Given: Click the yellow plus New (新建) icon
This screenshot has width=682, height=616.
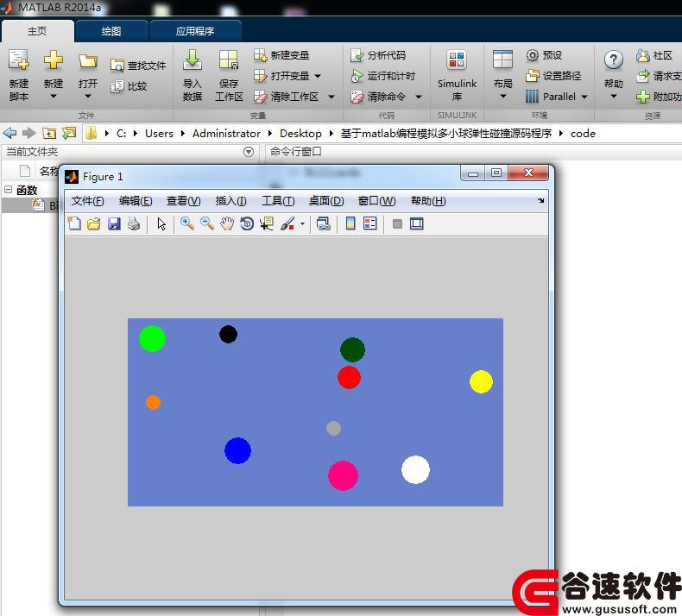Looking at the screenshot, I should point(53,60).
